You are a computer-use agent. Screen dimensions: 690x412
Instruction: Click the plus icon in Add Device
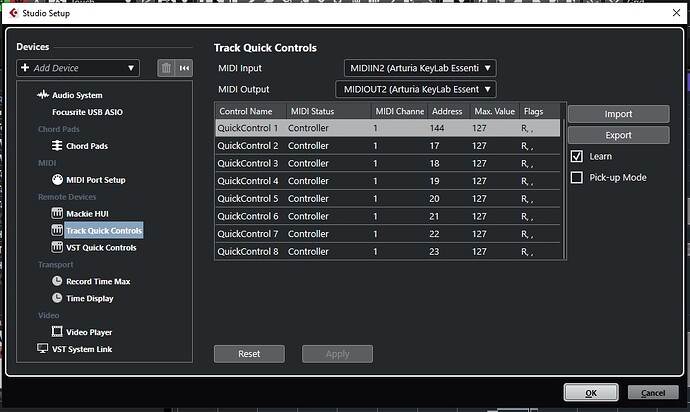pos(25,67)
